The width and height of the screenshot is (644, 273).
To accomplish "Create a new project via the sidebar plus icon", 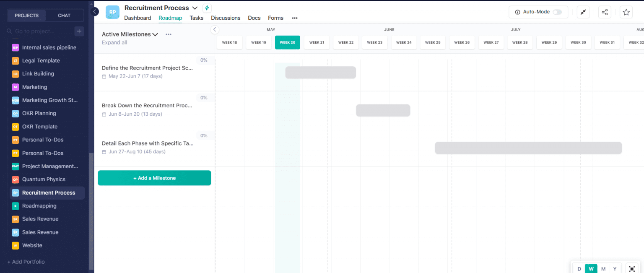I will click(x=79, y=31).
